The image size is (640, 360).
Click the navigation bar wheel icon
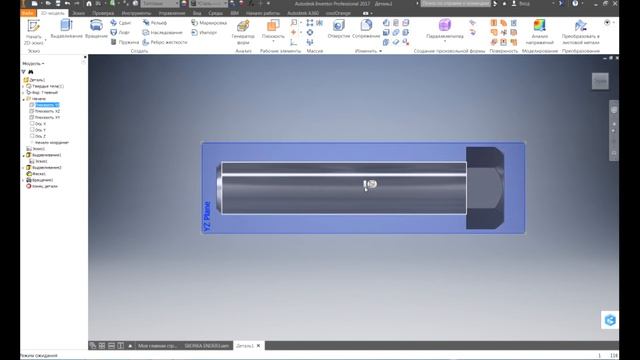coord(614,110)
